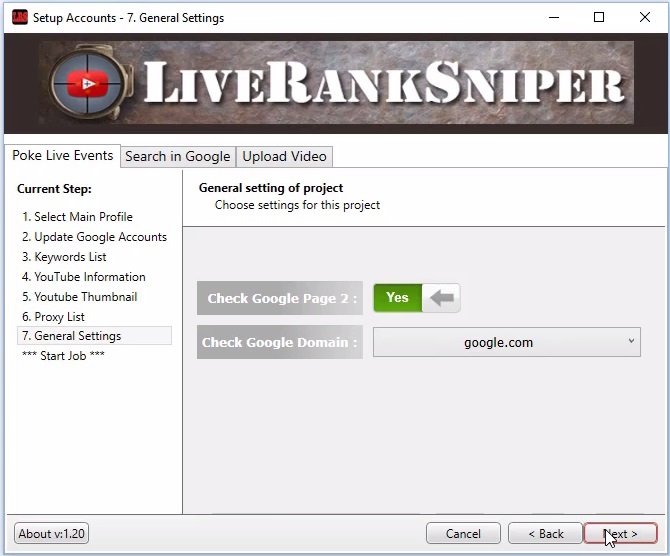
Task: Select step 7. General Settings
Action: [x=94, y=336]
